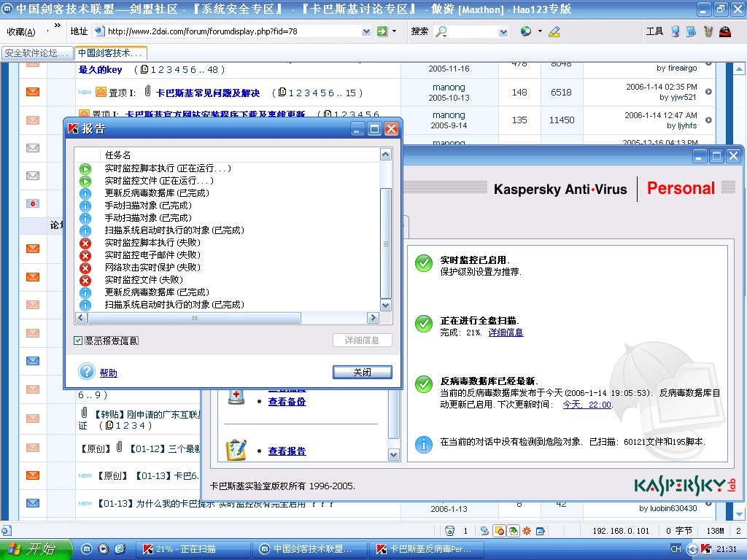747x560 pixels.
Task: Open 详细信息 link under full scan status
Action: click(506, 332)
